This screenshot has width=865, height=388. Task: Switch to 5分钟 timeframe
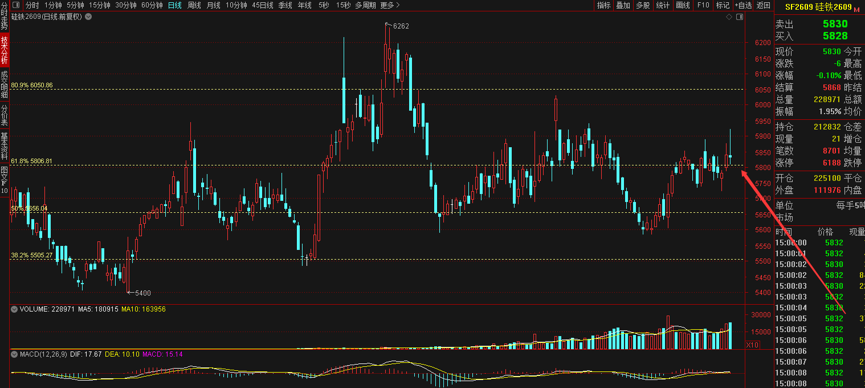coord(76,6)
